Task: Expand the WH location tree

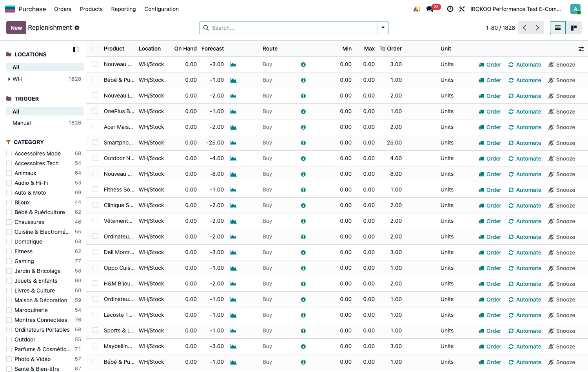Action: point(9,79)
